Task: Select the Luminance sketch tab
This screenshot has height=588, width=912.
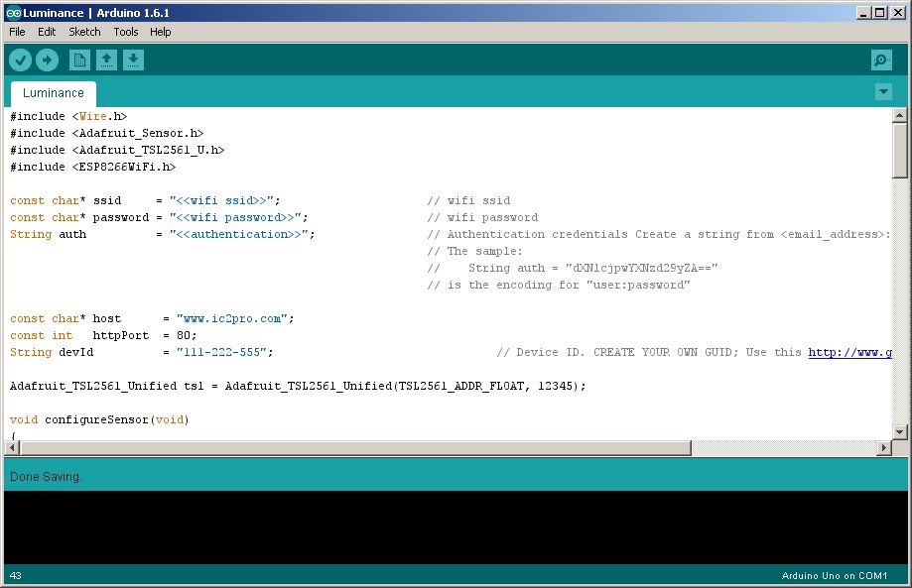Action: pyautogui.click(x=52, y=92)
